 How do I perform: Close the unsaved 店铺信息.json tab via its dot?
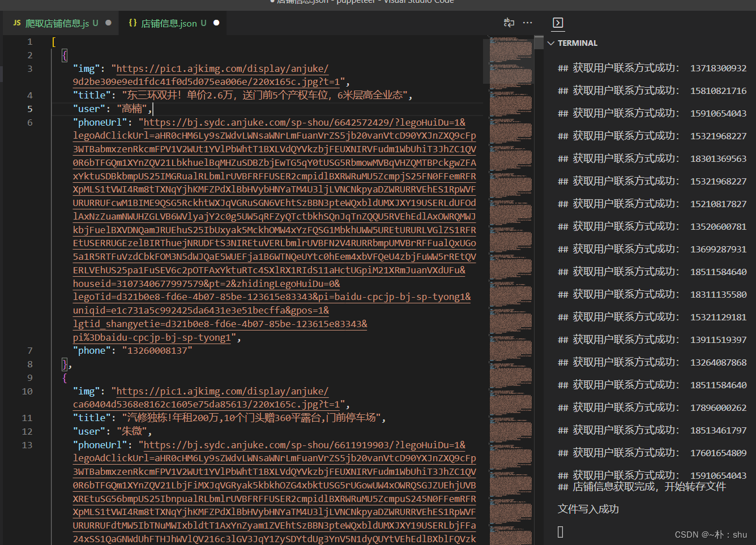(x=216, y=23)
